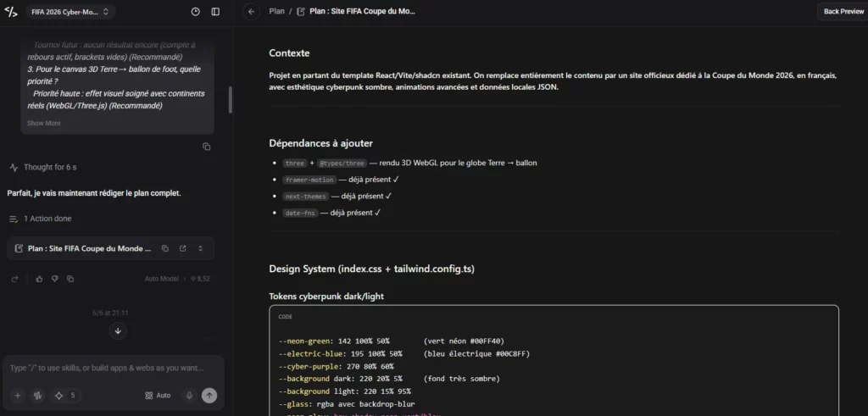Click the Tokens cyberpunk dark/light subheading
The height and width of the screenshot is (416, 868).
tap(326, 297)
